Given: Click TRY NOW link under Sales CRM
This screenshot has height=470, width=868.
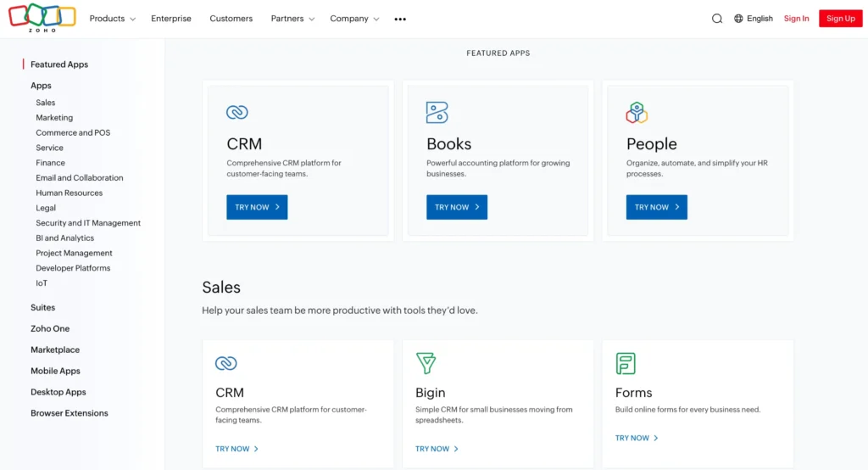Looking at the screenshot, I should point(237,449).
